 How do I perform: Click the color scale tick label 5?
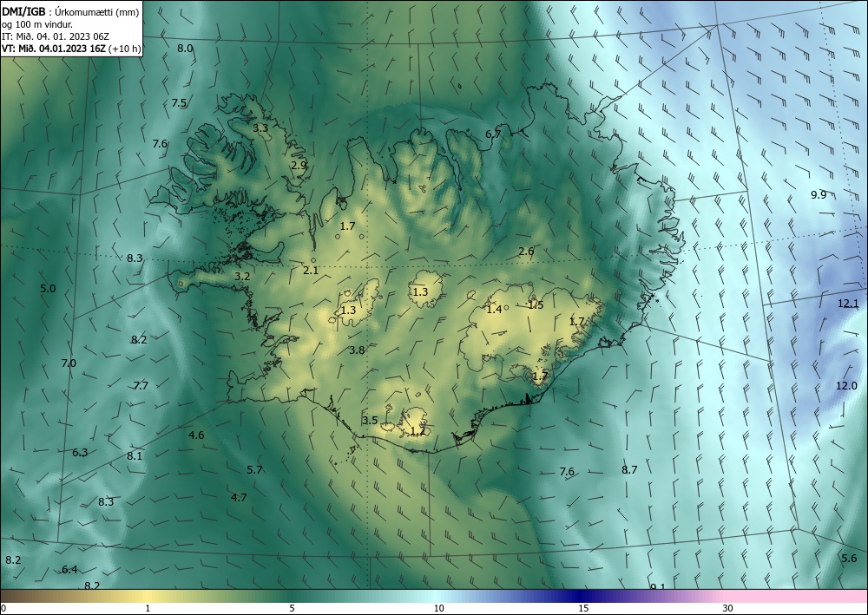[x=292, y=609]
